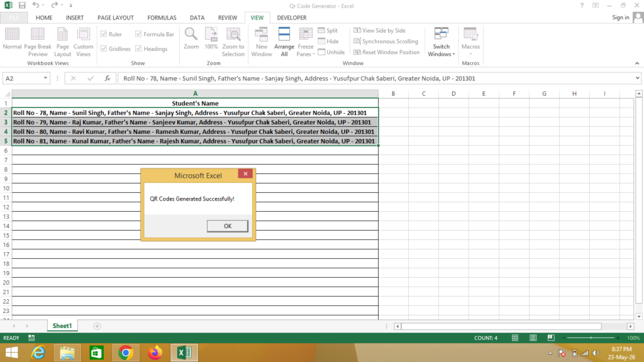644x362 pixels.
Task: Switch to Page Break Preview in status bar
Action: (551, 337)
